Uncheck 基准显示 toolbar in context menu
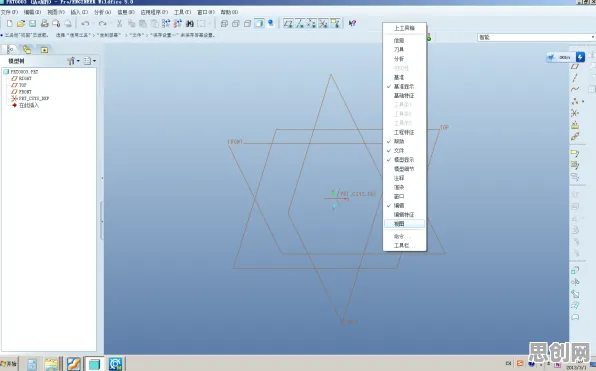Screen dimensions: 596x371 (x=404, y=86)
